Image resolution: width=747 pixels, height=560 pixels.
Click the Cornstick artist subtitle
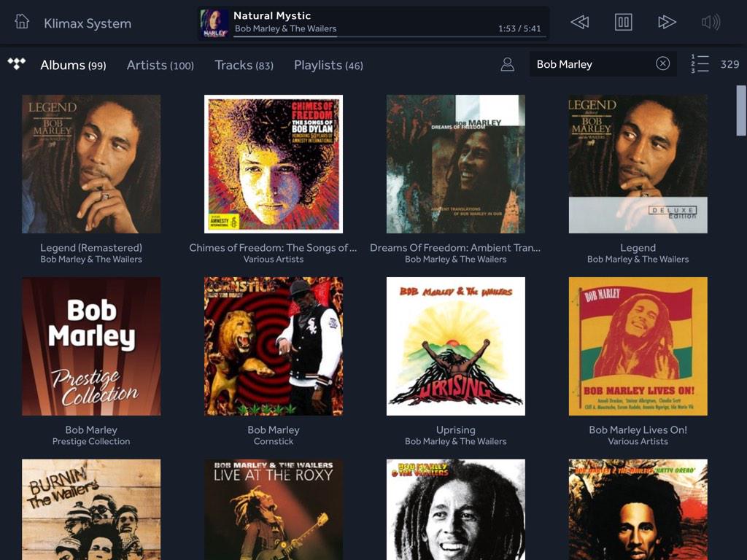pyautogui.click(x=274, y=441)
